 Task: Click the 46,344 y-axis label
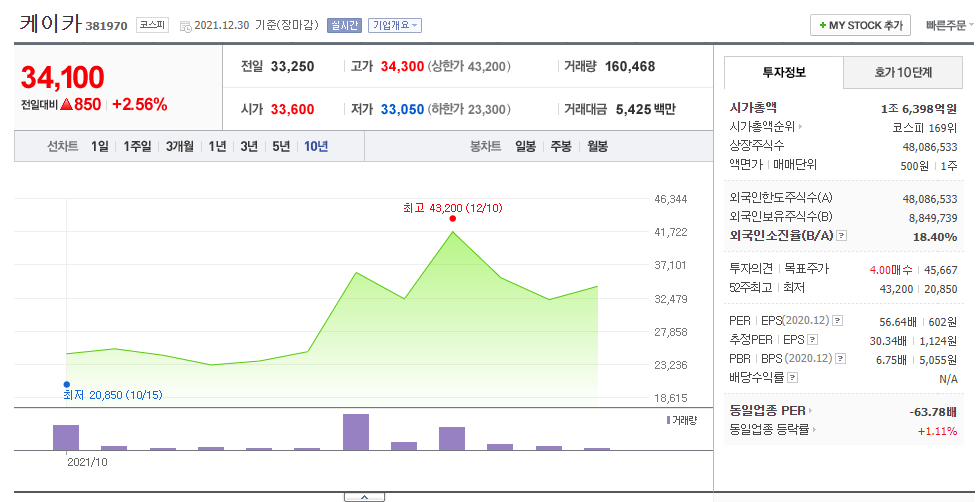pyautogui.click(x=671, y=199)
